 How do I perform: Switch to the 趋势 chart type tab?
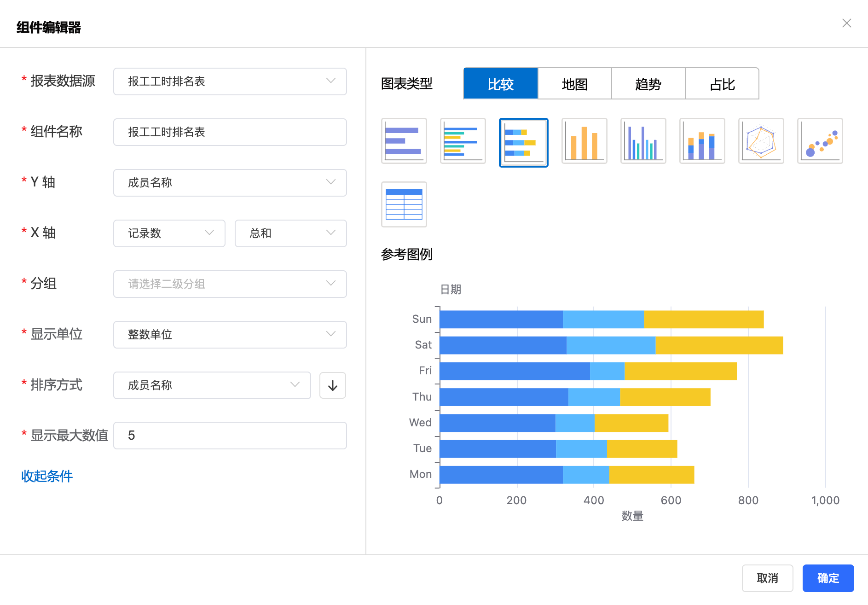click(648, 84)
